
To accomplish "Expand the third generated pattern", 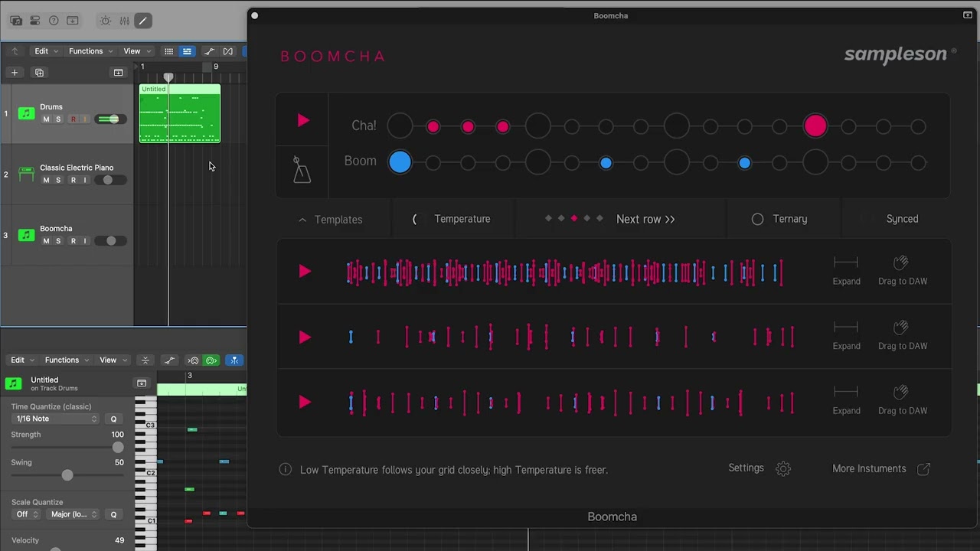I will (x=846, y=400).
